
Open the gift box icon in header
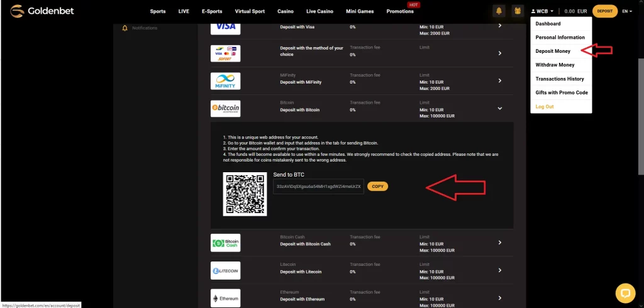click(x=518, y=11)
